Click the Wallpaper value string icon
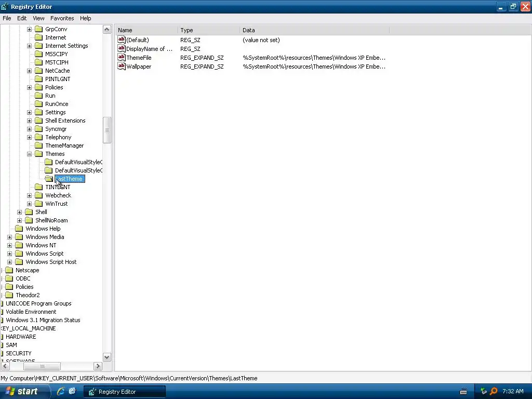The image size is (532, 399). point(122,66)
